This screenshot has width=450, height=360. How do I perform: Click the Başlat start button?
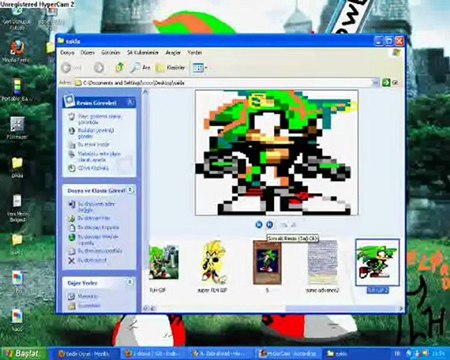tap(24, 353)
